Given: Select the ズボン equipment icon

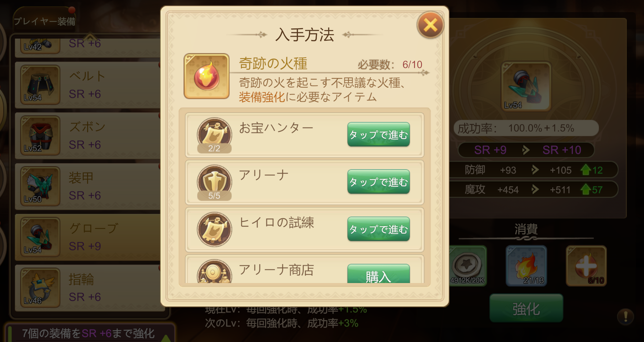Looking at the screenshot, I should click(40, 136).
